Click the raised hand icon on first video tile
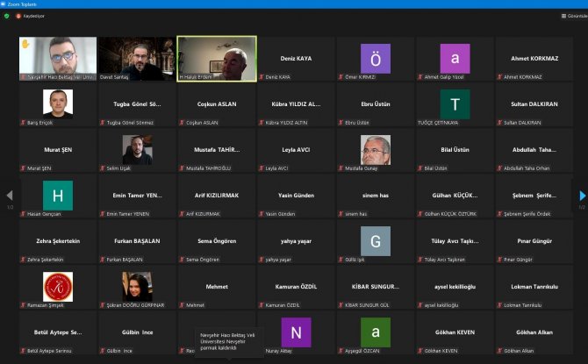Image resolution: width=588 pixels, height=364 pixels. click(x=25, y=42)
